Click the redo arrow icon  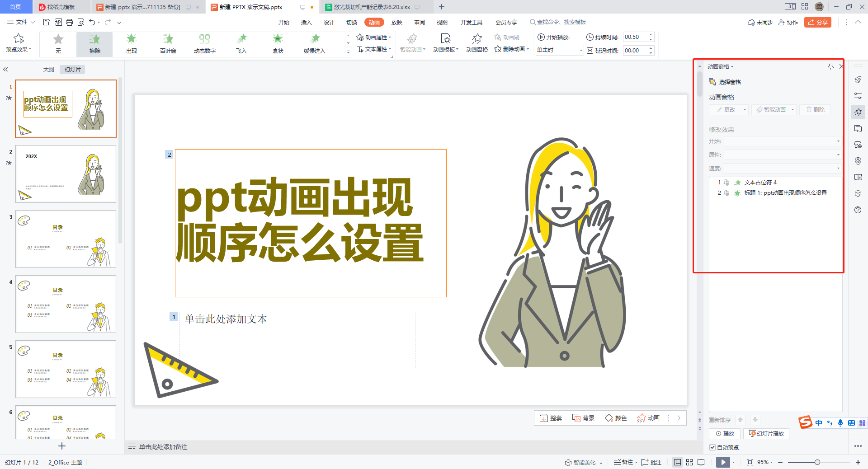pos(108,22)
